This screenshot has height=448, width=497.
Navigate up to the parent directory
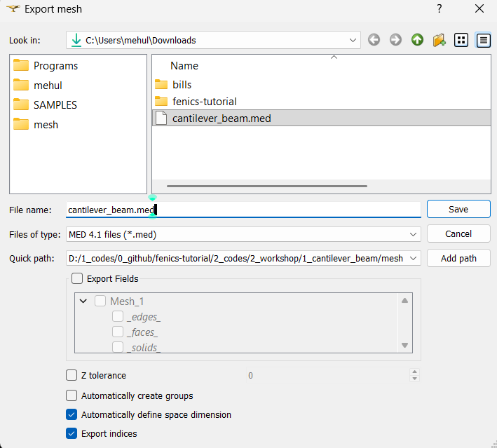click(418, 40)
